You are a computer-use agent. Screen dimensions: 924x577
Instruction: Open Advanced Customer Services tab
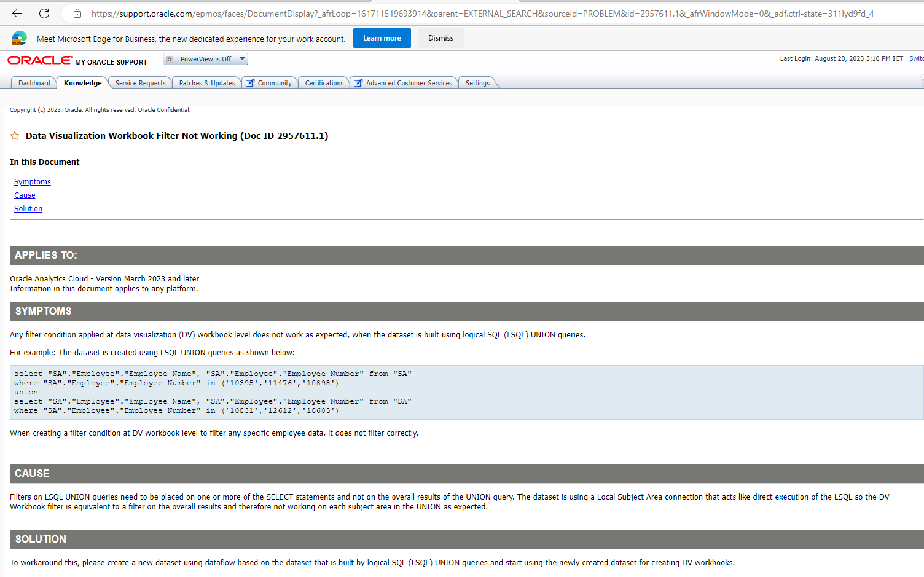[x=404, y=83]
